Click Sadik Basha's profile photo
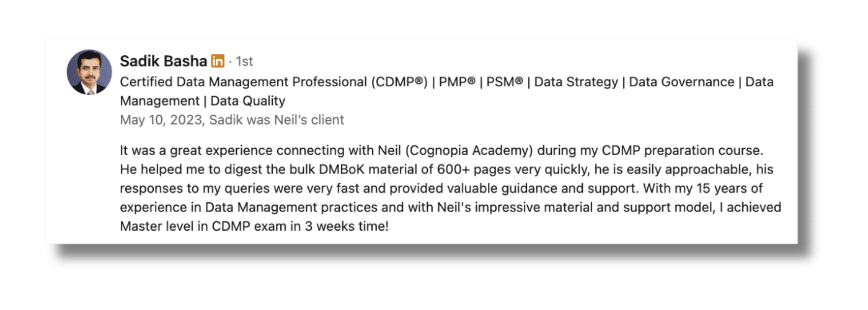The width and height of the screenshot is (868, 310). (89, 73)
